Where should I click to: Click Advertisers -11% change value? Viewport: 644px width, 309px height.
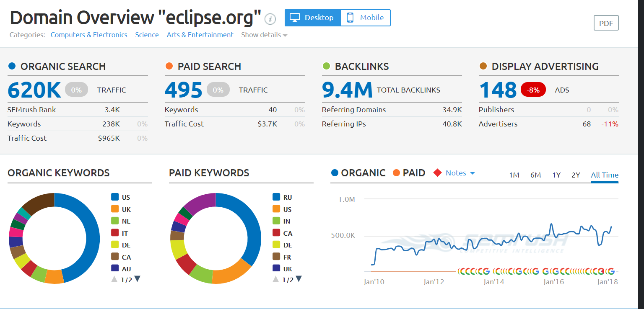click(610, 124)
